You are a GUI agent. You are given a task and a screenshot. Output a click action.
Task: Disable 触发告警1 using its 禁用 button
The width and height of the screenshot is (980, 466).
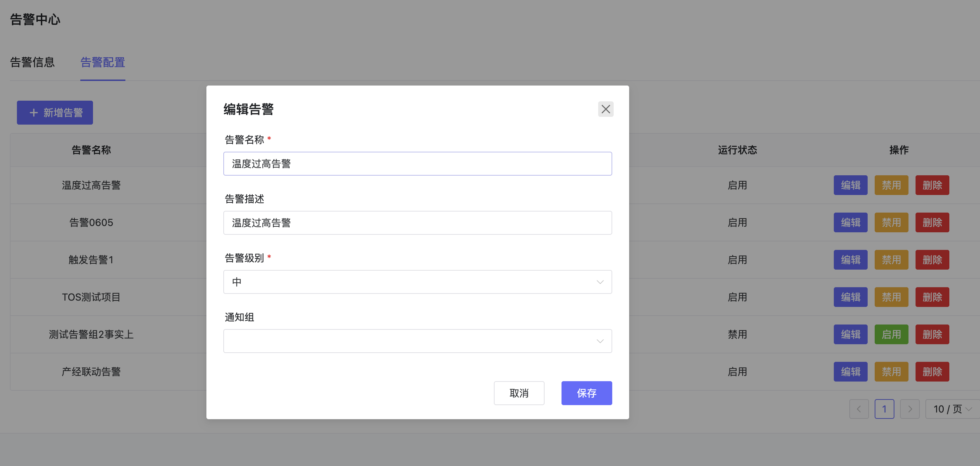[891, 260]
